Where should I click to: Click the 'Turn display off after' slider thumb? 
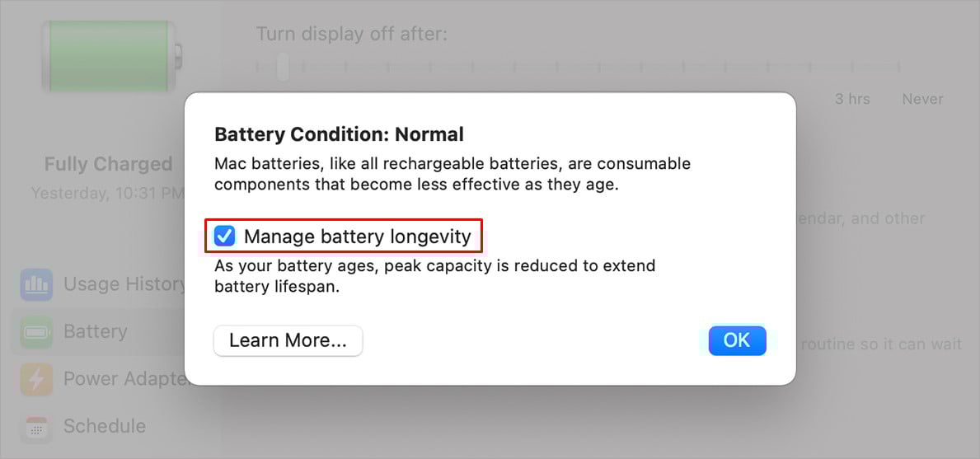283,67
